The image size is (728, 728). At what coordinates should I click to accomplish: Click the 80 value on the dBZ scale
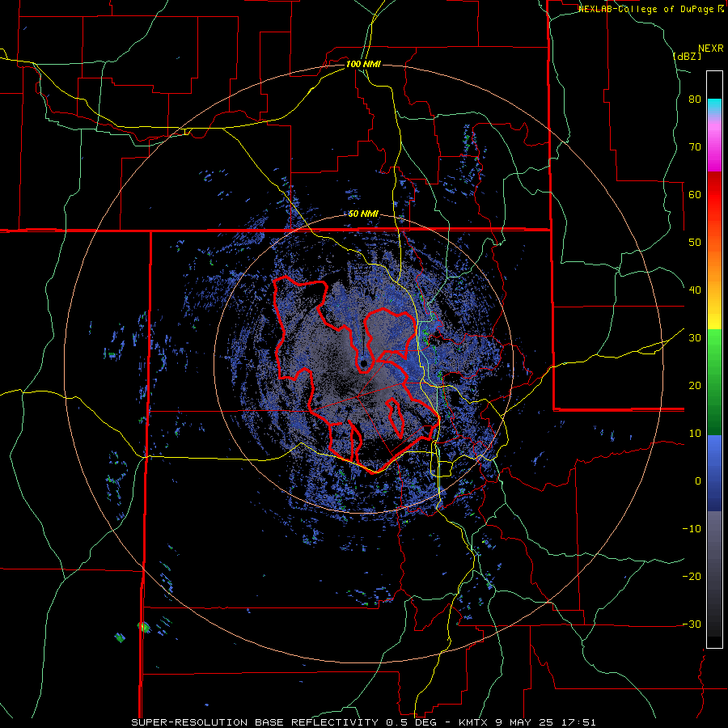pyautogui.click(x=695, y=99)
